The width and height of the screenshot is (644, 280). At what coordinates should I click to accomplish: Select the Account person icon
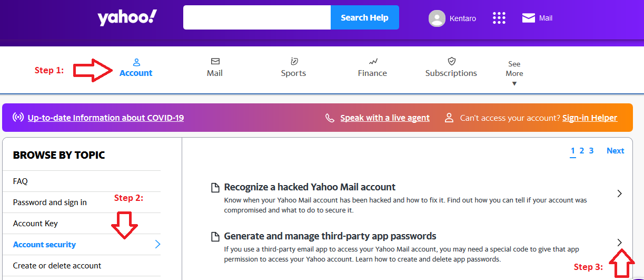[136, 62]
